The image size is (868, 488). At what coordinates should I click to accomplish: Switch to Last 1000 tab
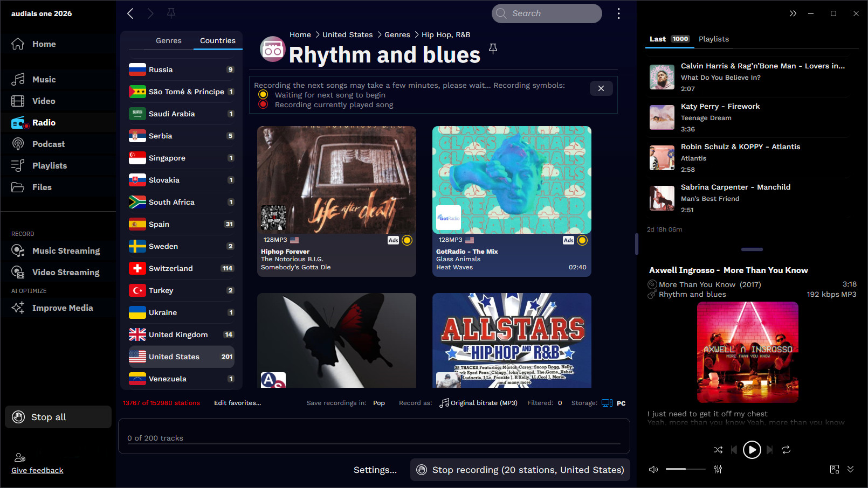[x=669, y=39]
